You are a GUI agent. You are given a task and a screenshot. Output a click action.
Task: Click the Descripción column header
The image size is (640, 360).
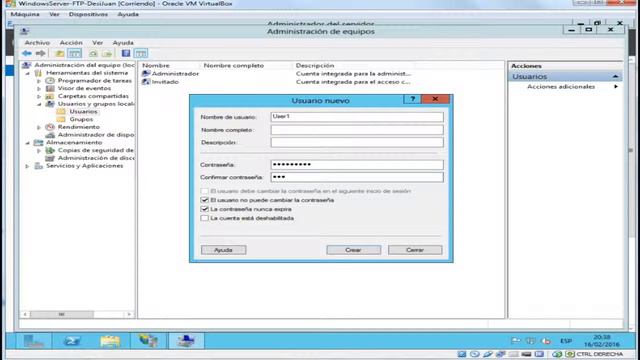353,65
